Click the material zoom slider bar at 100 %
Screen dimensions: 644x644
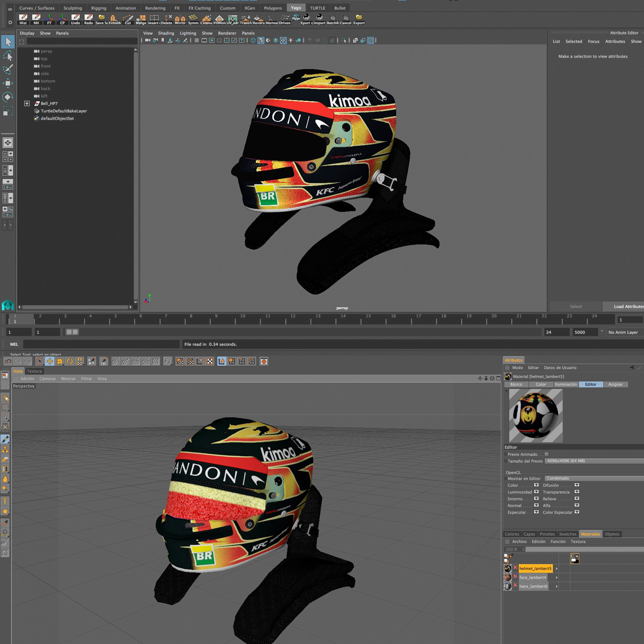[x=584, y=549]
